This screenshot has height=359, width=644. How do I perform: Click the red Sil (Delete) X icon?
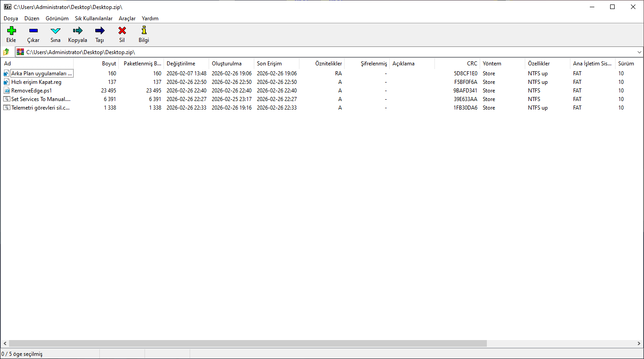[x=122, y=31]
